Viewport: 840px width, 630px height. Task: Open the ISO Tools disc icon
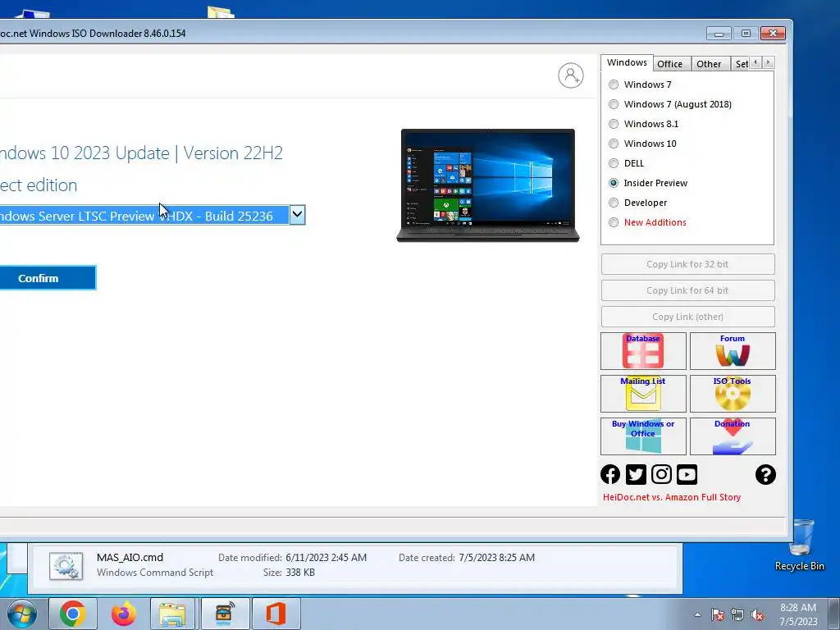tap(733, 394)
